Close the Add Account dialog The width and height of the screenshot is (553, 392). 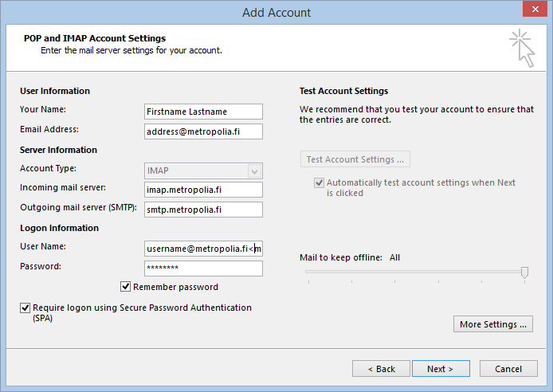click(x=535, y=10)
